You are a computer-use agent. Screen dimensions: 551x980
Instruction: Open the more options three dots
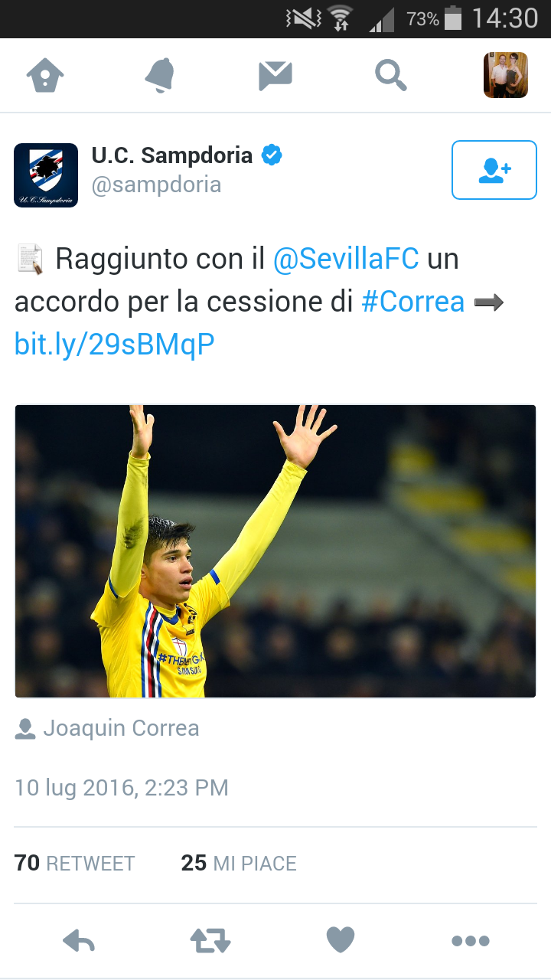coord(471,941)
